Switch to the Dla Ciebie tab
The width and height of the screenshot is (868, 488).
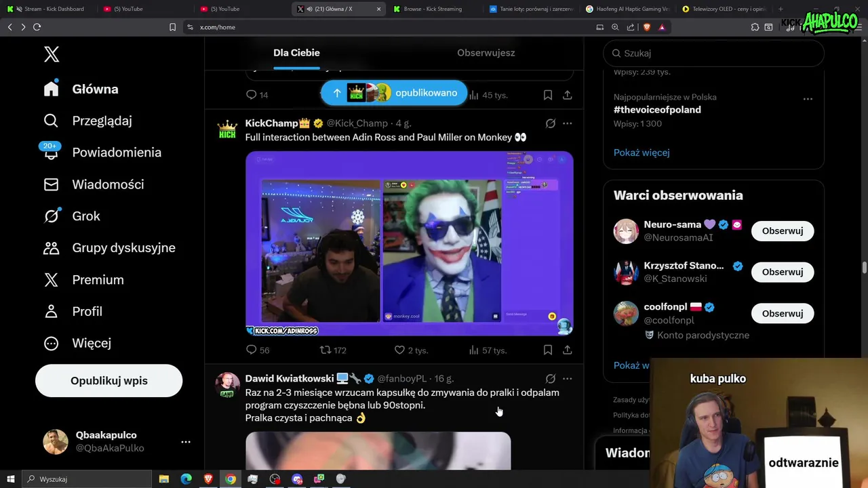pyautogui.click(x=296, y=53)
